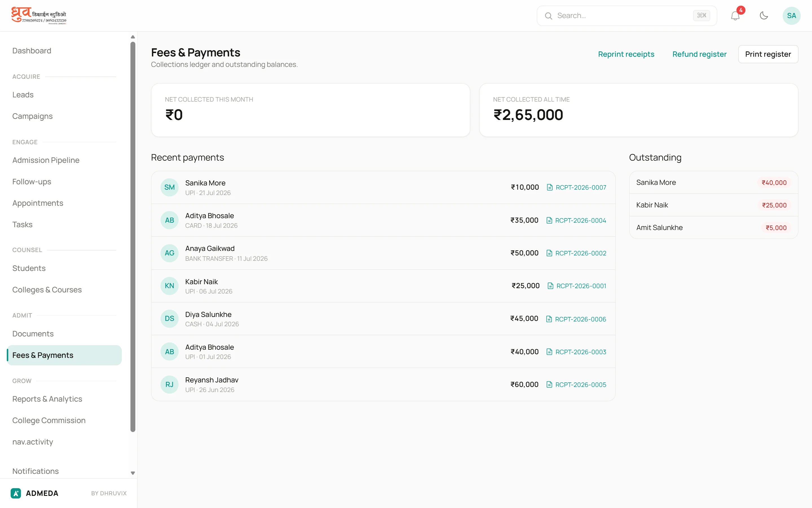Click Net Collected All Time ₹2,65,000 value

(x=528, y=115)
